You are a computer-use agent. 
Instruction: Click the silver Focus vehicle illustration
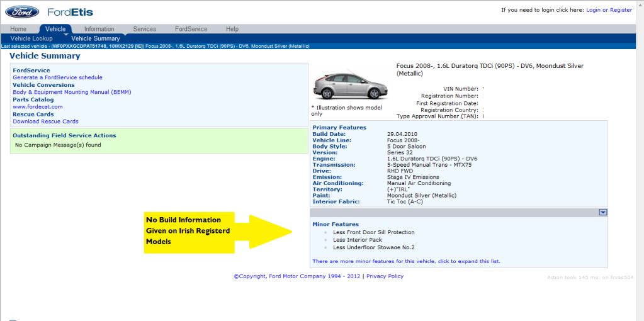[351, 86]
